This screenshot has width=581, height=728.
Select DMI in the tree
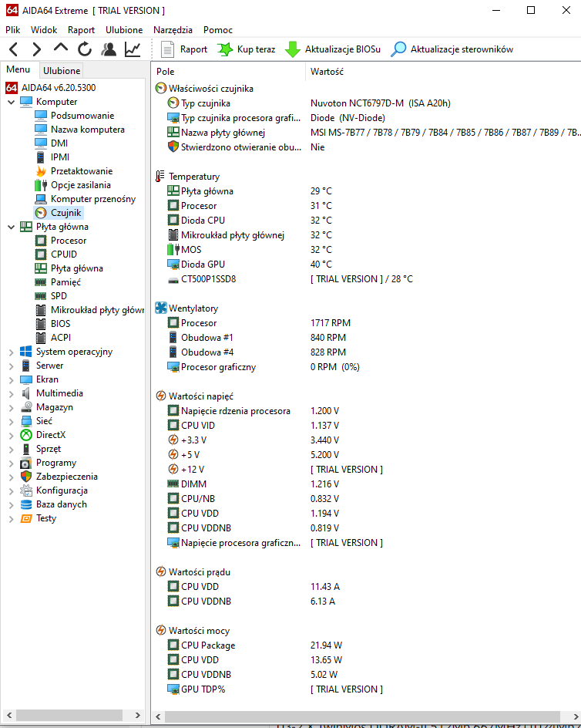[x=59, y=143]
